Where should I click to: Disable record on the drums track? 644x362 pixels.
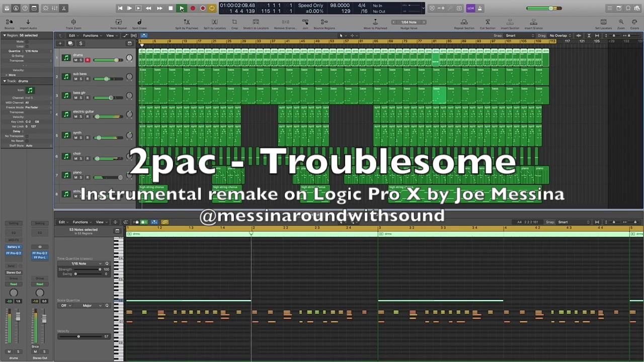pos(87,60)
